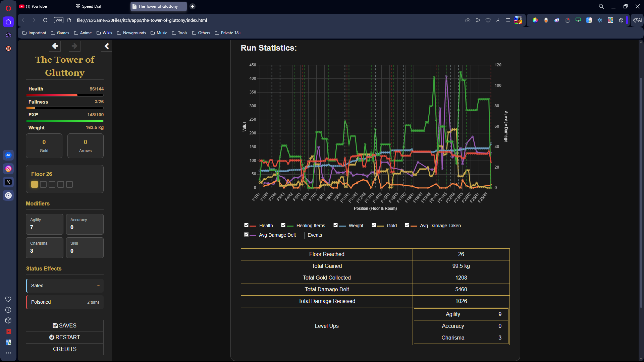Open the downloads icon in toolbar
644x362 pixels.
pyautogui.click(x=498, y=20)
